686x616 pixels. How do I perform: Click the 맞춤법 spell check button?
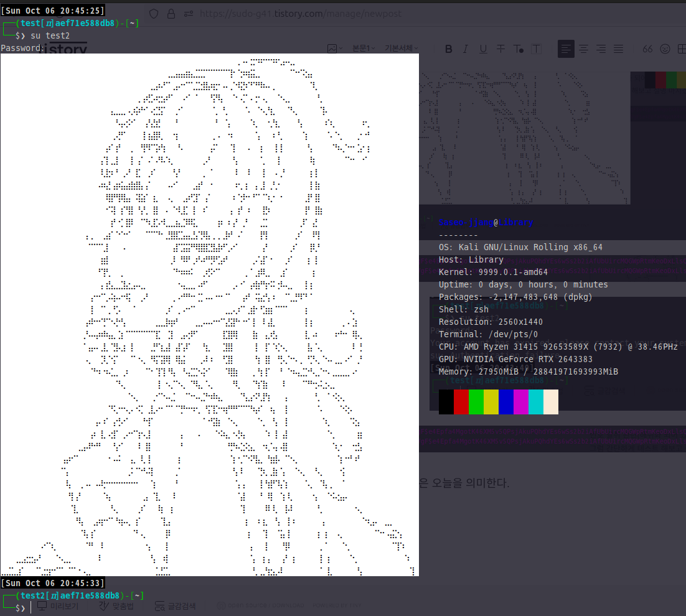pos(116,606)
